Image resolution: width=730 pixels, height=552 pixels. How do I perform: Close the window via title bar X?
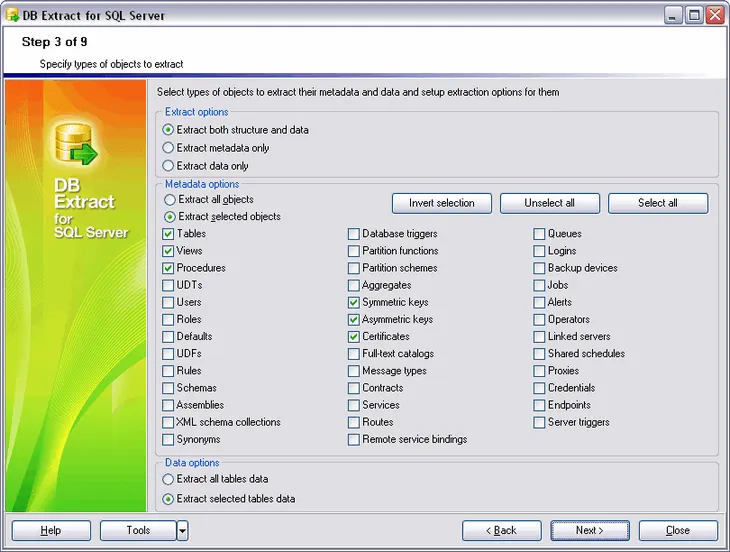click(x=715, y=15)
